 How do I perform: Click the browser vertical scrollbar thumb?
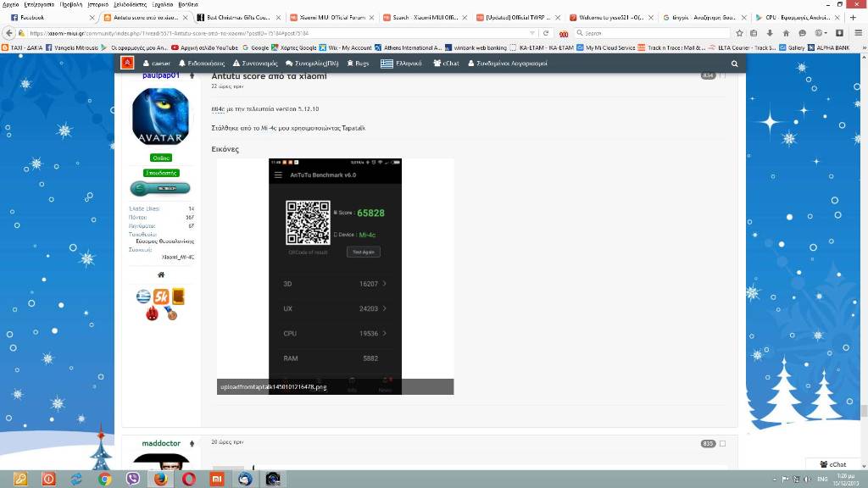click(x=864, y=411)
